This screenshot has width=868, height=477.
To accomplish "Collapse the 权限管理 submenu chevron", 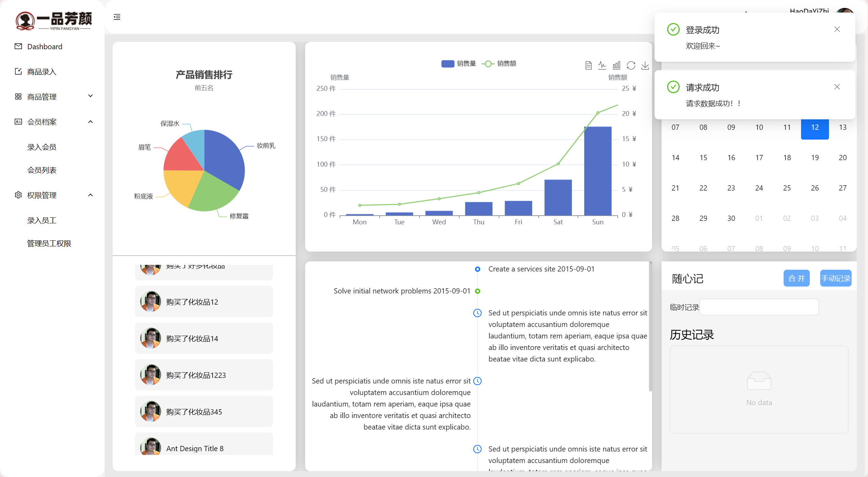I will point(91,195).
